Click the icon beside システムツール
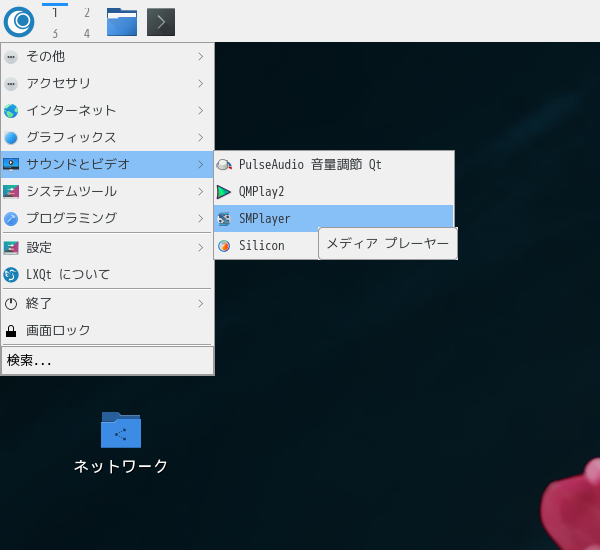600x550 pixels. [11, 192]
